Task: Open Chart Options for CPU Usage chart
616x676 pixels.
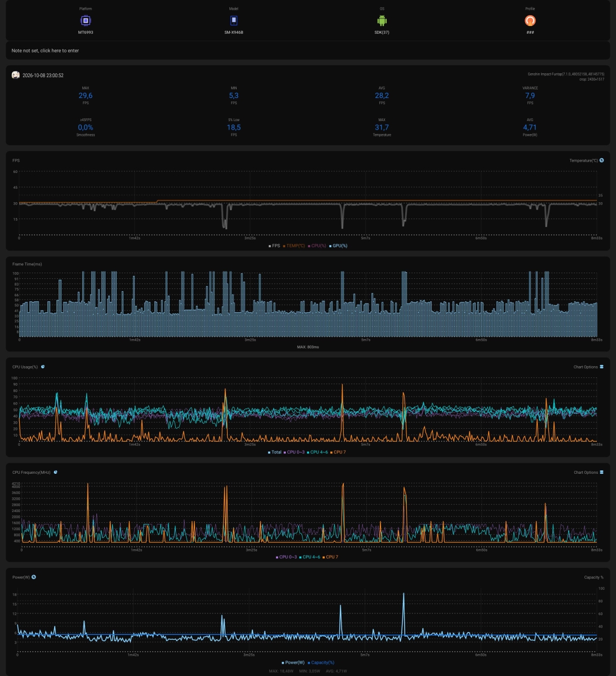Action: click(588, 367)
